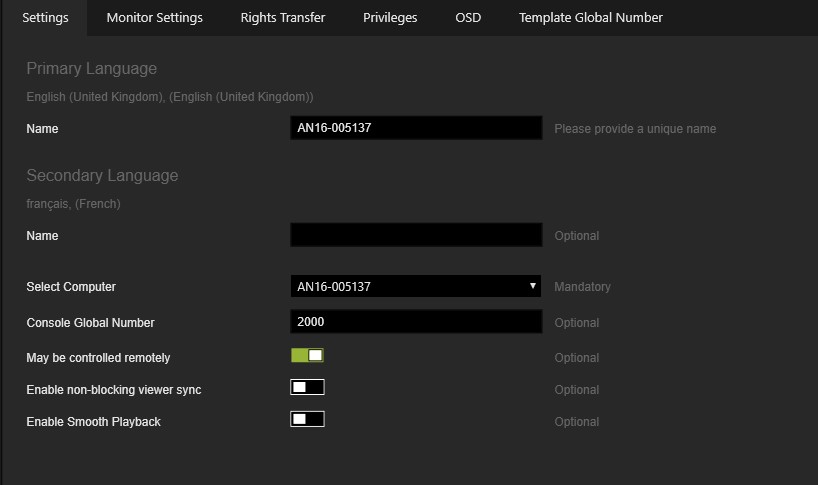Screen dimensions: 818x485
Task: Click the Primary Language heading
Action: pyautogui.click(x=92, y=68)
